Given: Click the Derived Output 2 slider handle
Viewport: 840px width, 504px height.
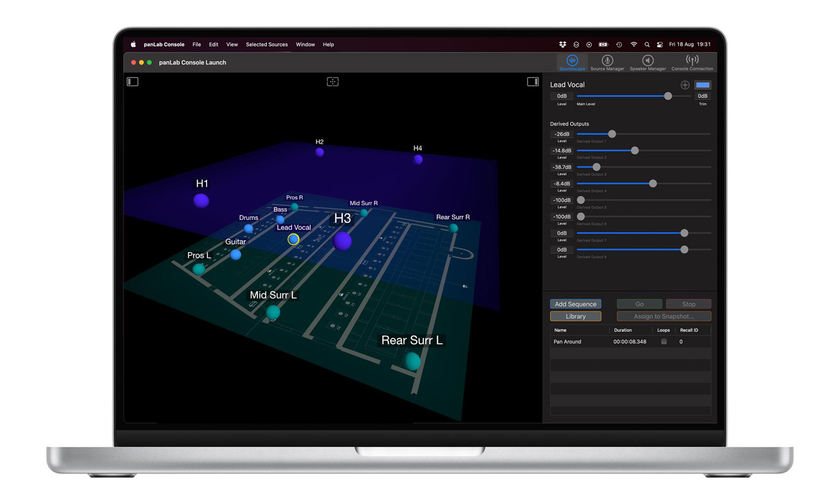Looking at the screenshot, I should point(634,151).
